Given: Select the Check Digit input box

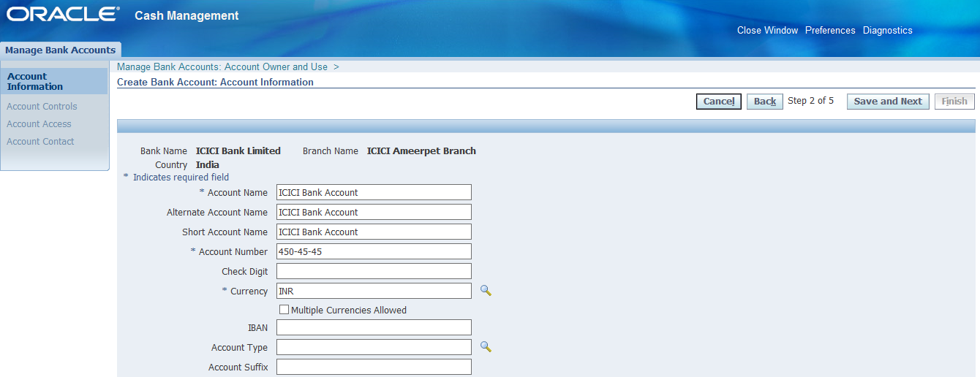Looking at the screenshot, I should coord(374,271).
